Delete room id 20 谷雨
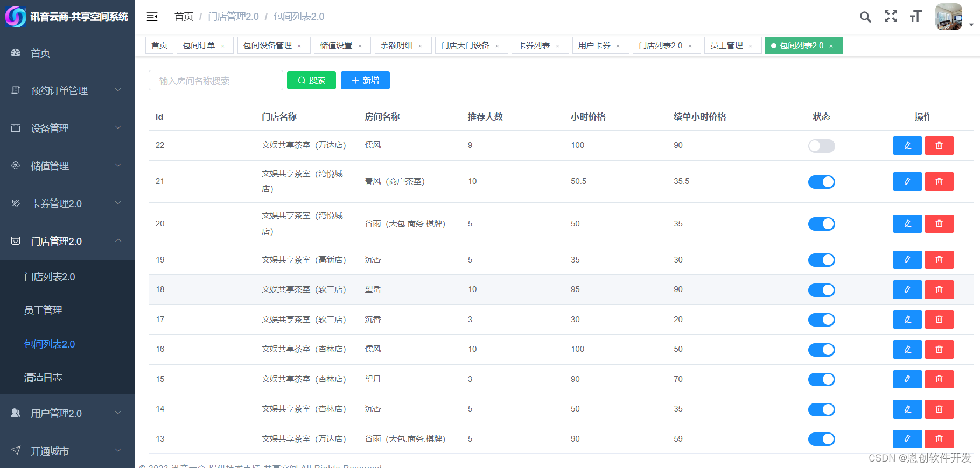The width and height of the screenshot is (980, 468). tap(939, 224)
